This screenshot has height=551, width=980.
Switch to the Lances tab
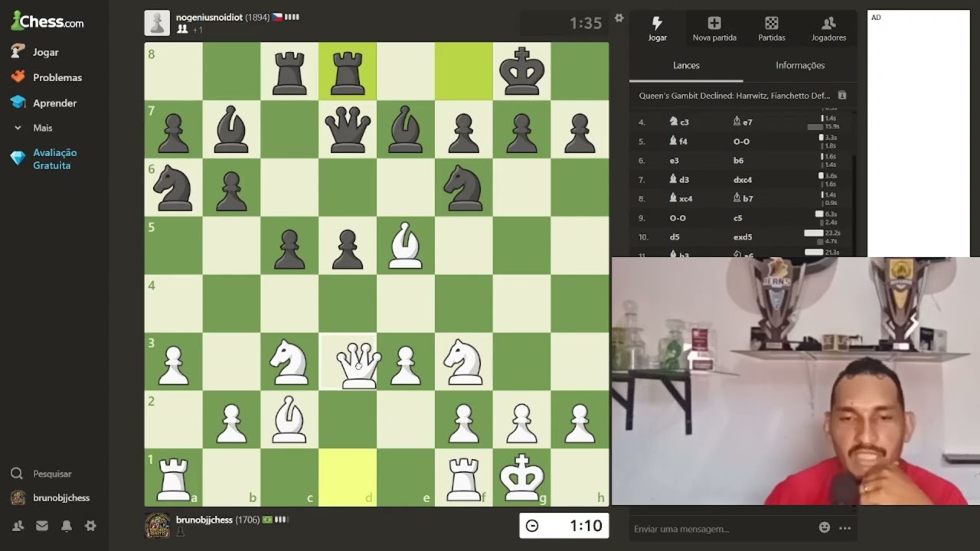pos(686,66)
